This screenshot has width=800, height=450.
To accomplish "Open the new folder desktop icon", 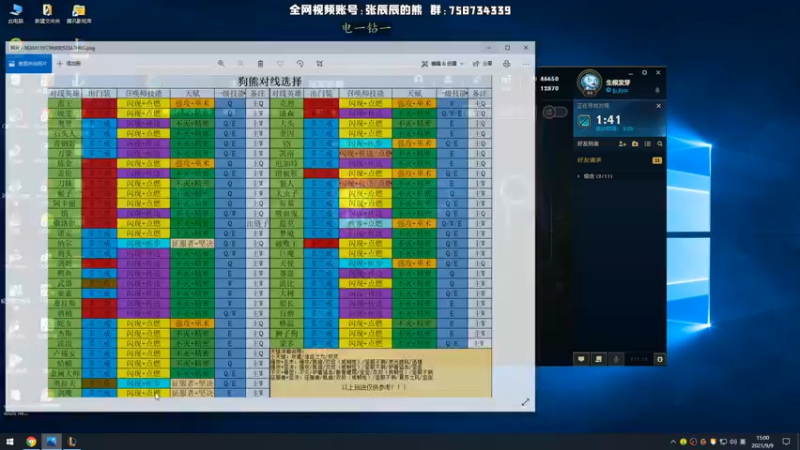I will (47, 13).
